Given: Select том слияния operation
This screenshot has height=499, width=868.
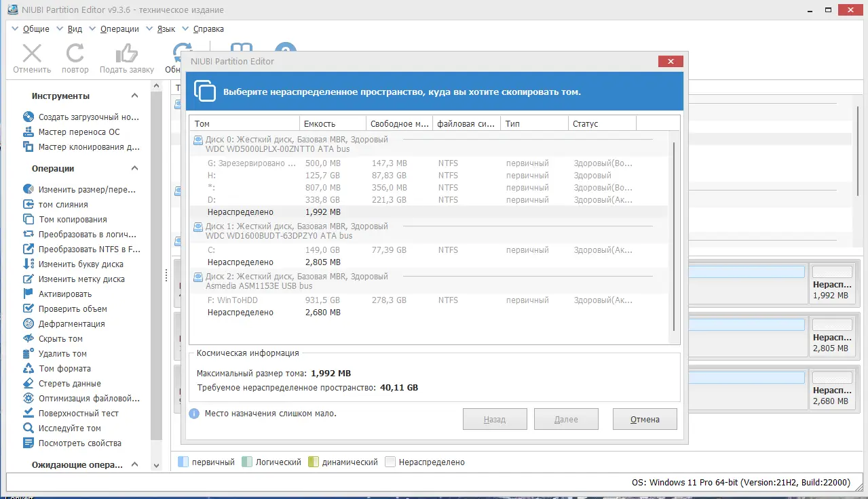Looking at the screenshot, I should pos(56,204).
